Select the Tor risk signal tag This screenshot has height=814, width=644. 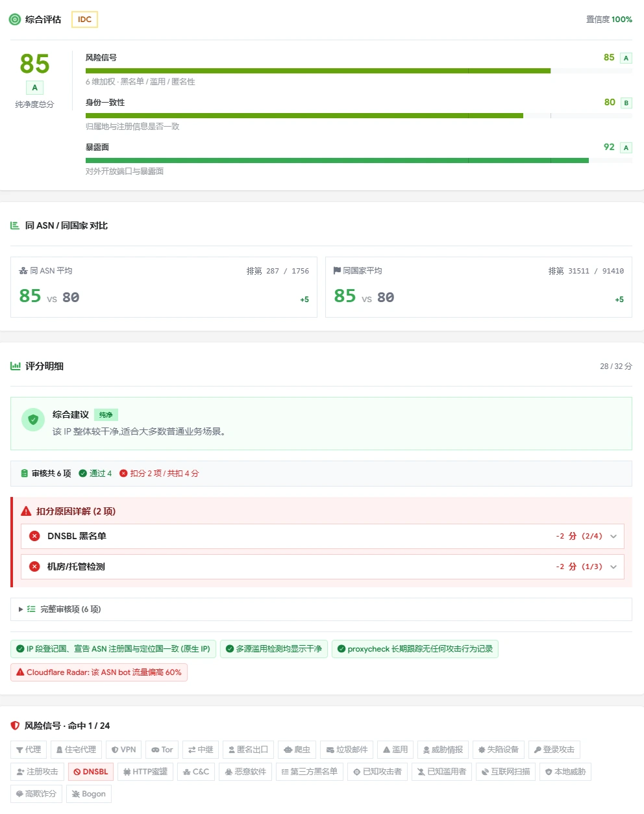pyautogui.click(x=162, y=750)
